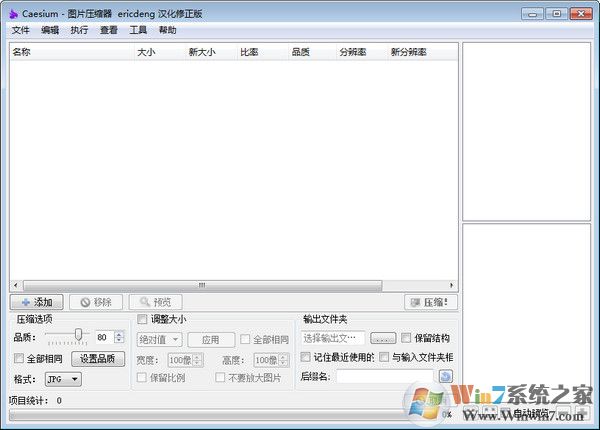Click the 设置品质 button
This screenshot has width=600, height=430.
98,359
